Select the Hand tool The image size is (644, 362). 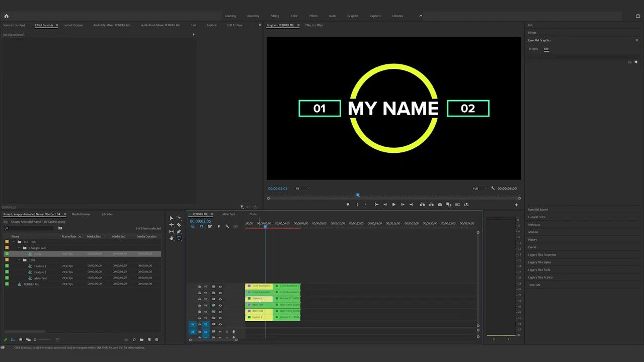[x=172, y=238]
